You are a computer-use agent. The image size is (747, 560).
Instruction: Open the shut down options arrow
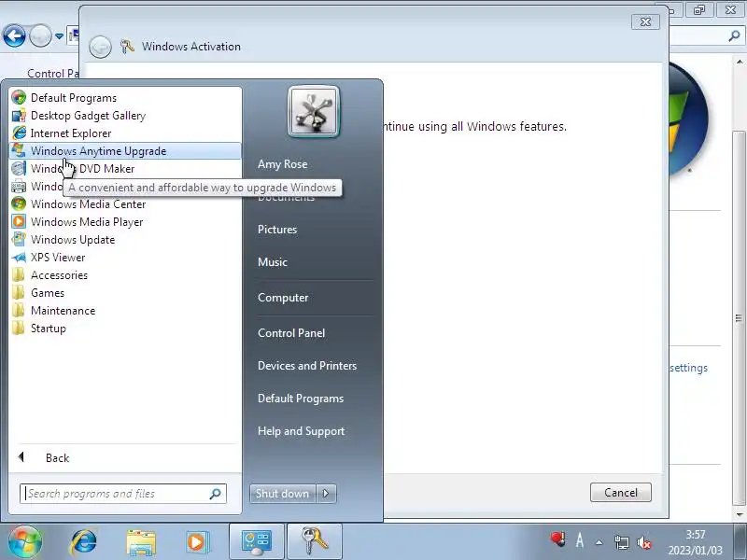click(326, 494)
